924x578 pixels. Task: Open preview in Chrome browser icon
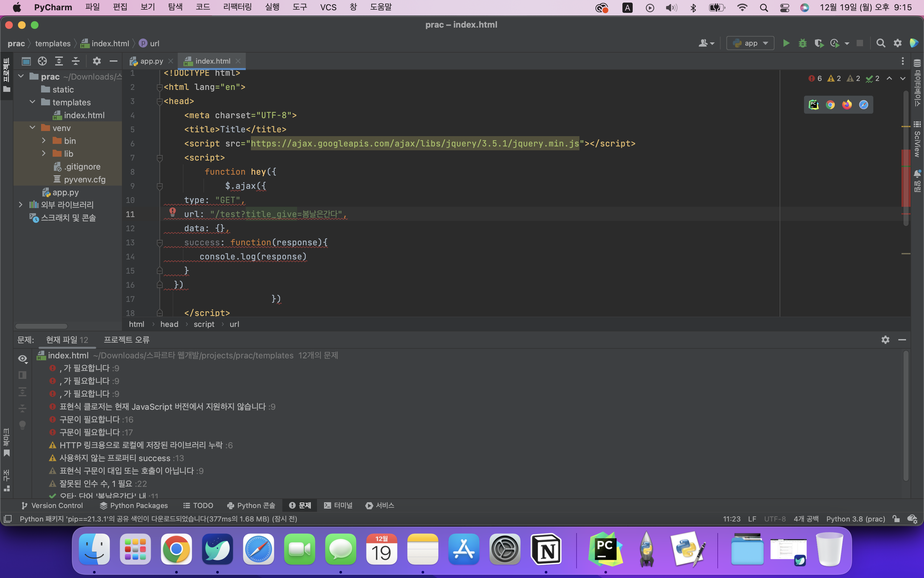pyautogui.click(x=830, y=105)
